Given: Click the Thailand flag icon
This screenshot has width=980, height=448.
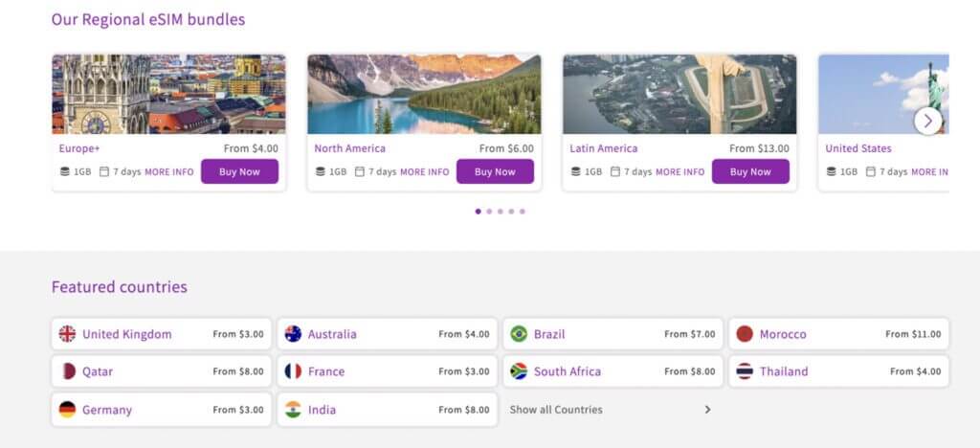Looking at the screenshot, I should (x=745, y=371).
